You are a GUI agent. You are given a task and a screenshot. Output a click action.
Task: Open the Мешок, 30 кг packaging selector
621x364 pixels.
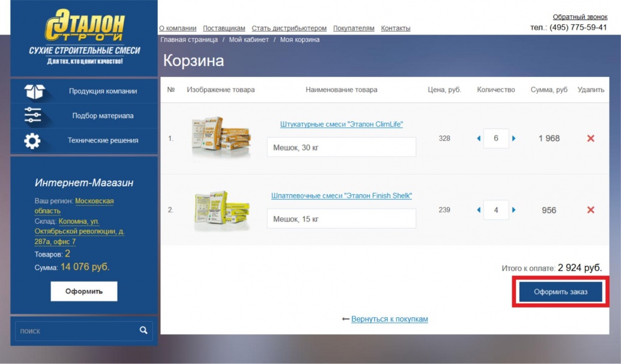click(341, 147)
